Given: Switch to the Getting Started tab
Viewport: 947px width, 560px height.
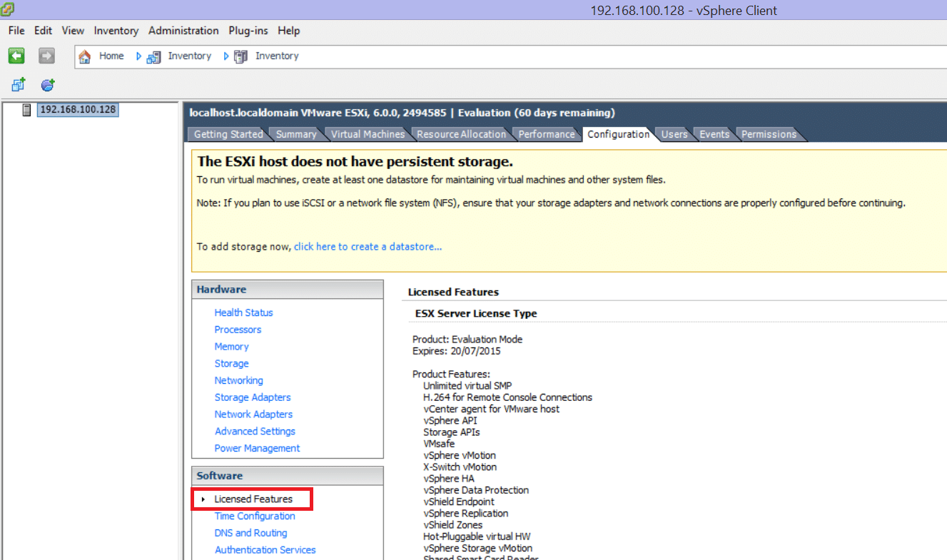Looking at the screenshot, I should [228, 134].
